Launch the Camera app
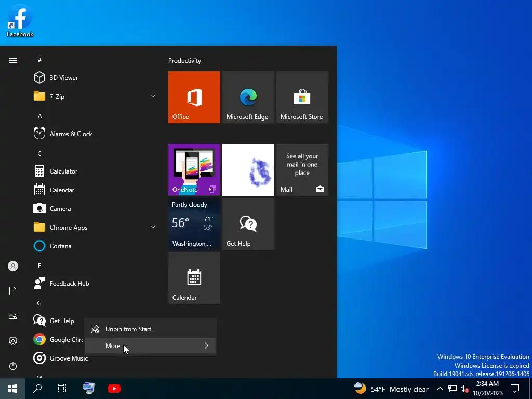 tap(95, 209)
